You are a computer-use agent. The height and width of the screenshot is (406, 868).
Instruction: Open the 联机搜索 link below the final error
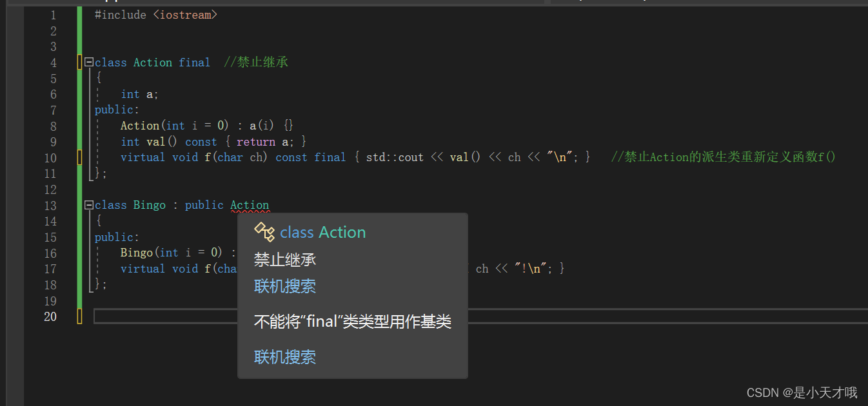[x=284, y=357]
